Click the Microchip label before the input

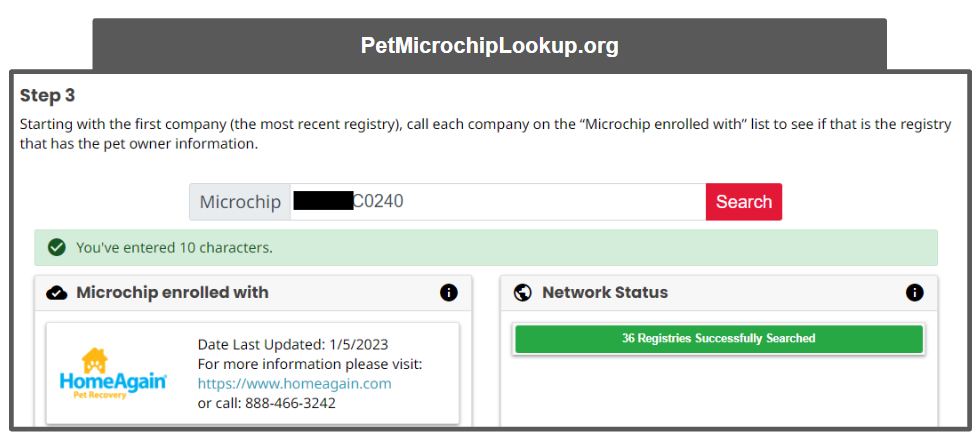[240, 202]
